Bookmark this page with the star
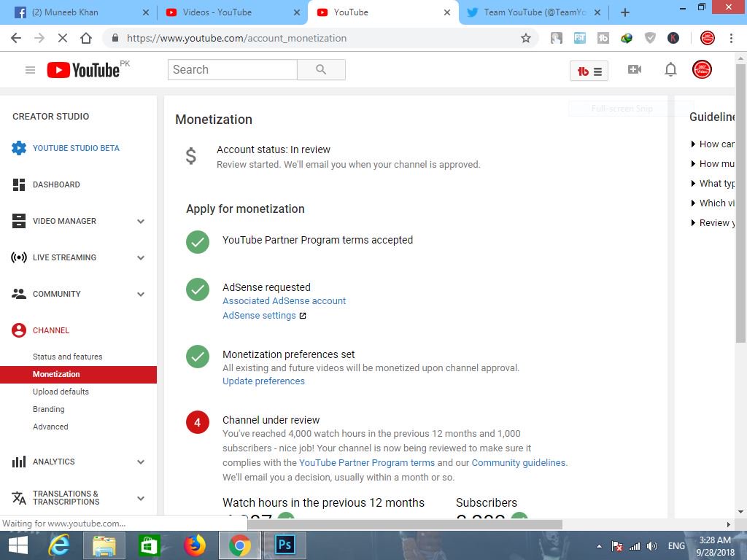Image resolution: width=747 pixels, height=560 pixels. coord(525,38)
